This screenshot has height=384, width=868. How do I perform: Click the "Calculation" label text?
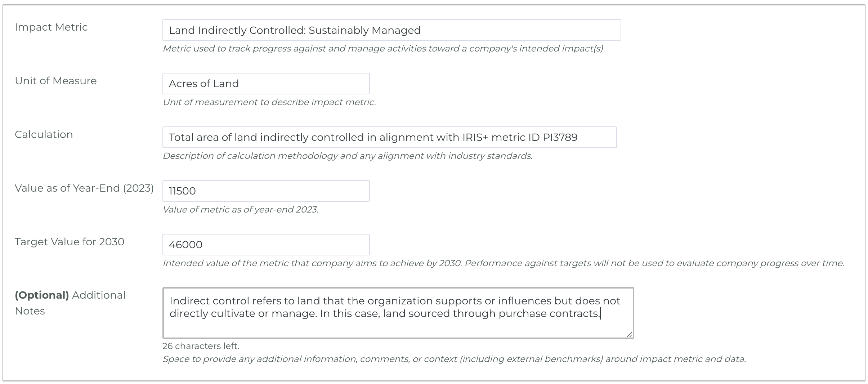(x=44, y=134)
